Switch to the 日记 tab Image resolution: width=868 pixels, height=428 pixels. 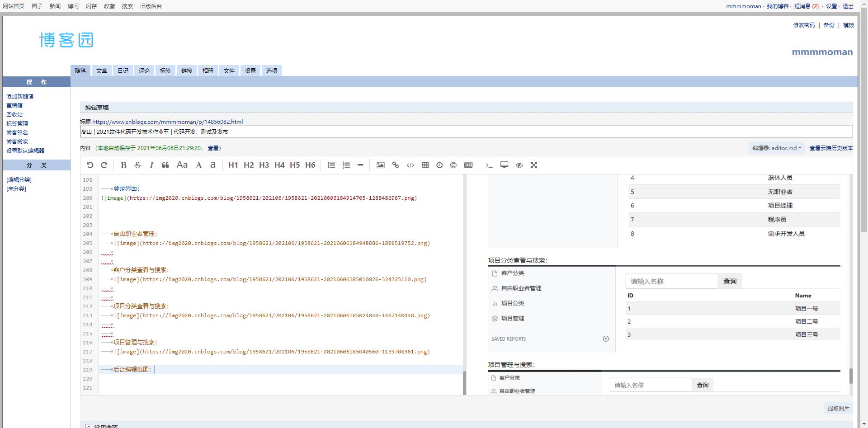click(x=123, y=71)
